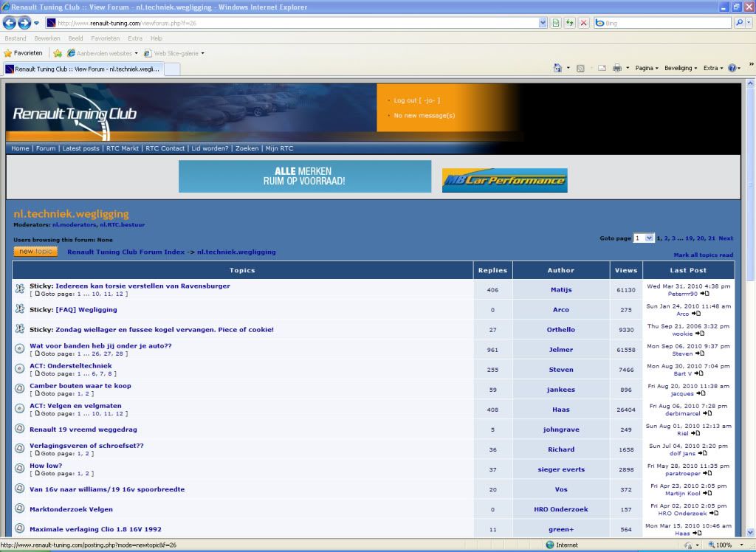Click the MB Car Performance banner
Image resolution: width=756 pixels, height=552 pixels.
click(505, 180)
